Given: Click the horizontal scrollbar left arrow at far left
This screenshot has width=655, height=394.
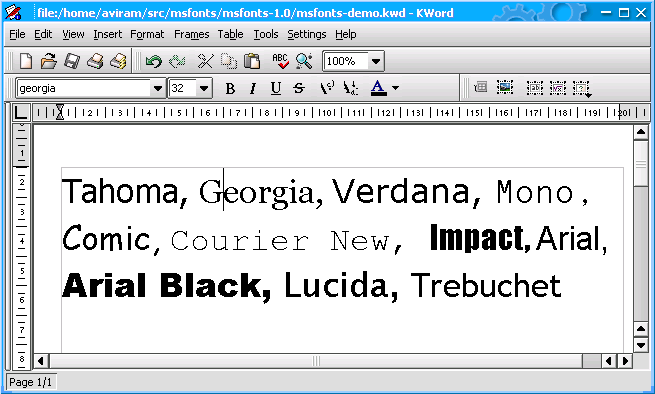Looking at the screenshot, I should point(41,361).
